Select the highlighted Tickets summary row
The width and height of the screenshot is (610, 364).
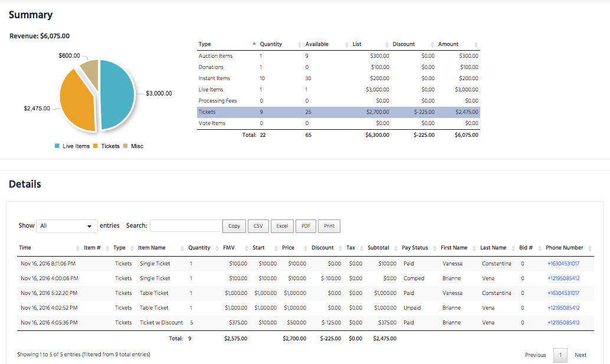339,113
